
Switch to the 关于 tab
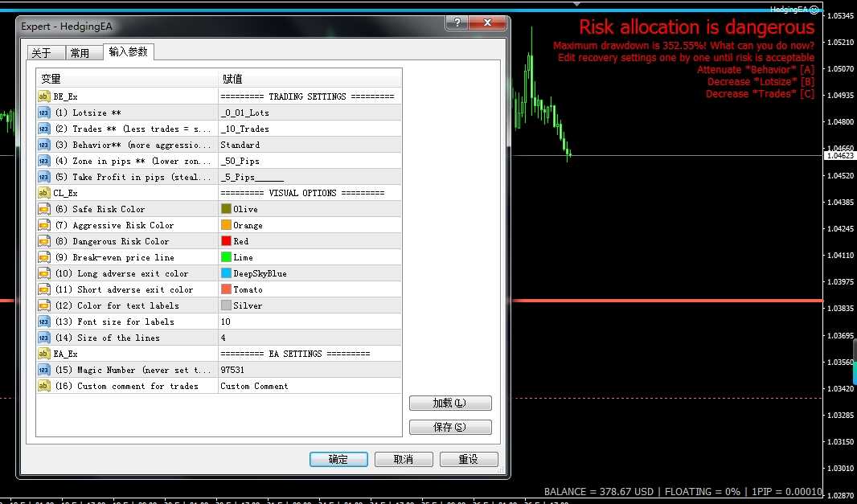(x=41, y=53)
